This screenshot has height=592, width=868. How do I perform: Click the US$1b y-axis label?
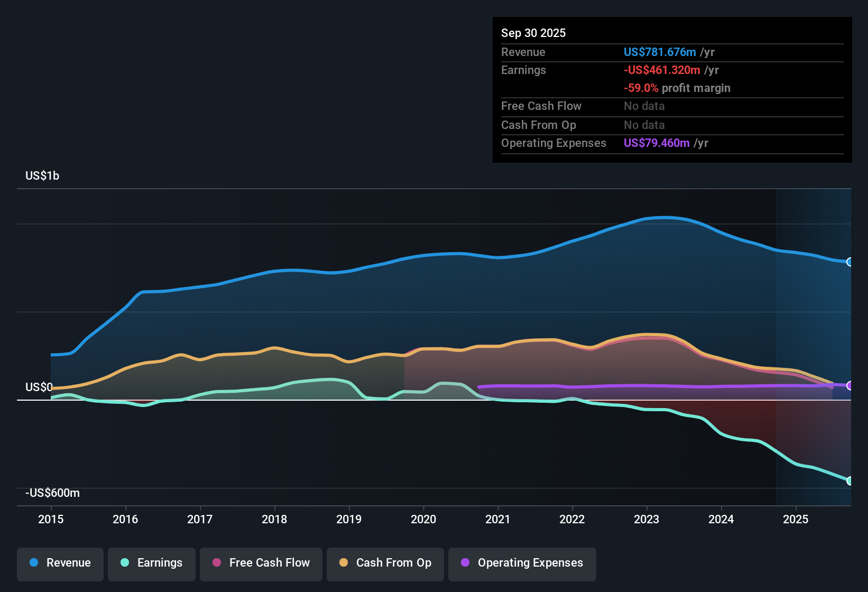pyautogui.click(x=42, y=175)
